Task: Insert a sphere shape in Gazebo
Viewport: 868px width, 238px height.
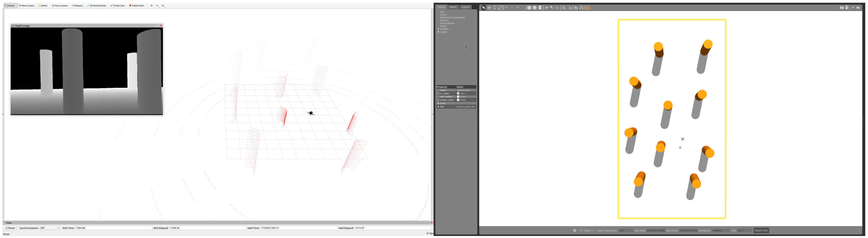Action: (535, 8)
